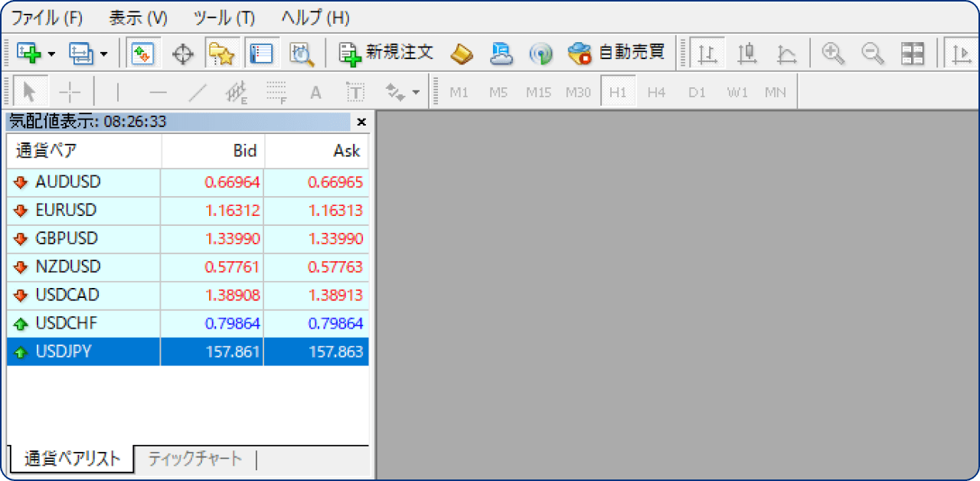Switch chart display to candlestick mode
The height and width of the screenshot is (481, 980).
[747, 54]
